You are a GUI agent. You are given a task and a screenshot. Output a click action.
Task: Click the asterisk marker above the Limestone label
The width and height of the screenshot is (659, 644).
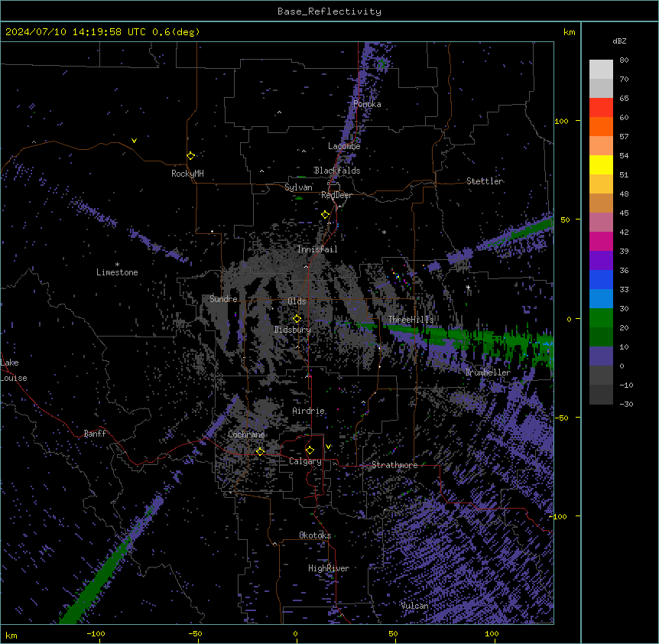click(117, 265)
